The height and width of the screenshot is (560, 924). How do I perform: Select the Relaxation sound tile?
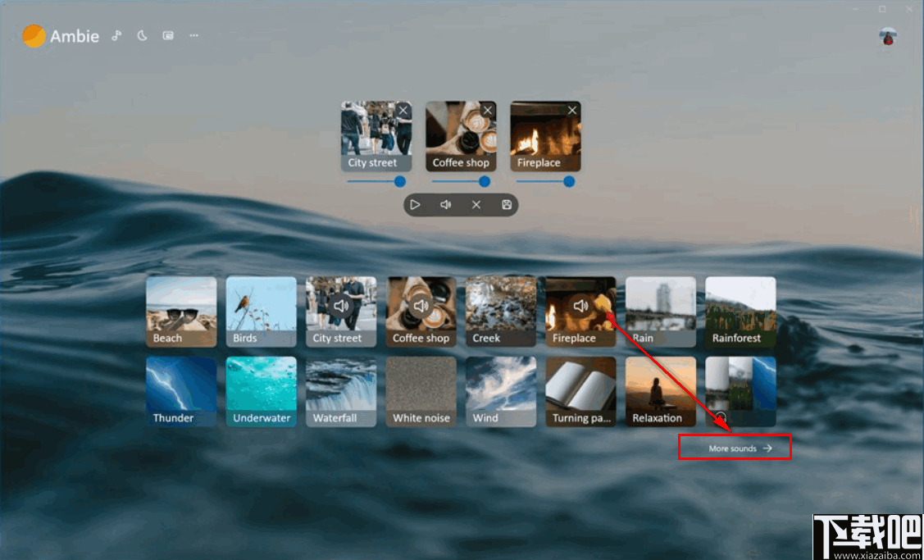[x=661, y=391]
